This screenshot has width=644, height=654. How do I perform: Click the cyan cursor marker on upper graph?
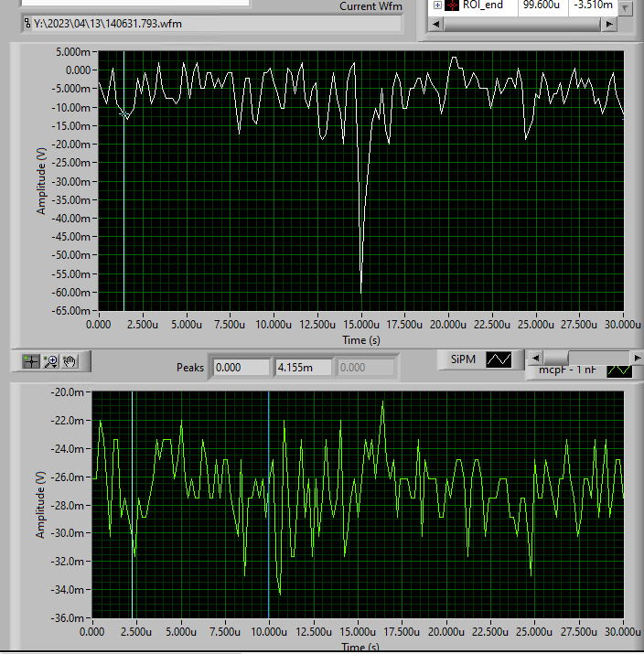[x=123, y=113]
